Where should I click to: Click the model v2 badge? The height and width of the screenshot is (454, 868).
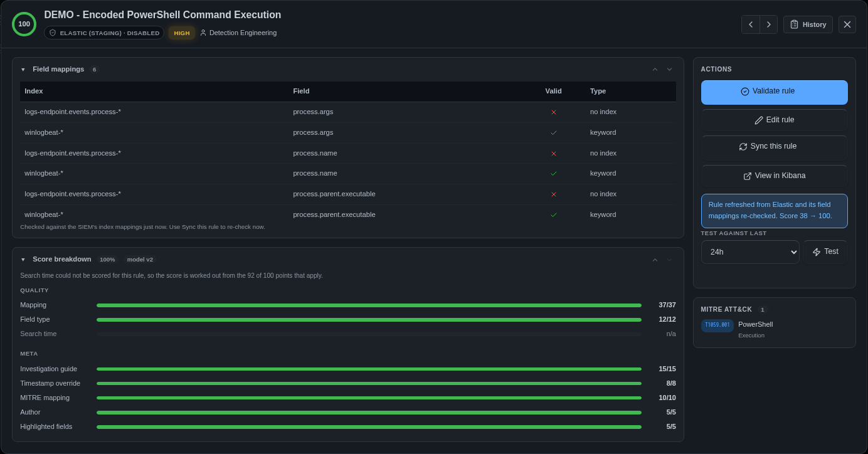[140, 260]
